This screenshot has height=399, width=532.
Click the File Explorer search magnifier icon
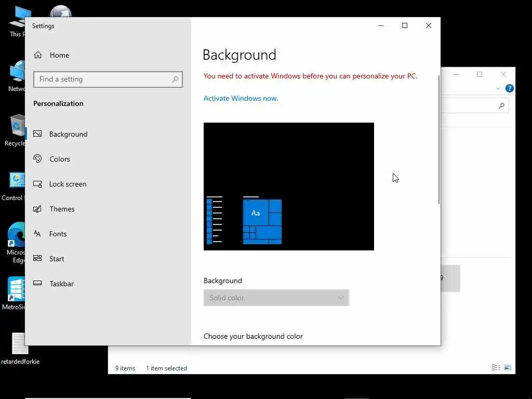point(501,106)
